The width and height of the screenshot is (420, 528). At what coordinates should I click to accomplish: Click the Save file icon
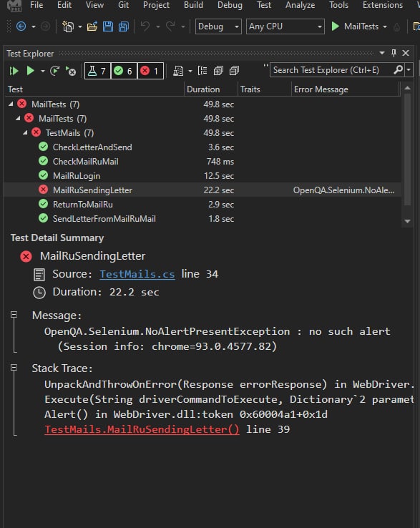(x=108, y=26)
